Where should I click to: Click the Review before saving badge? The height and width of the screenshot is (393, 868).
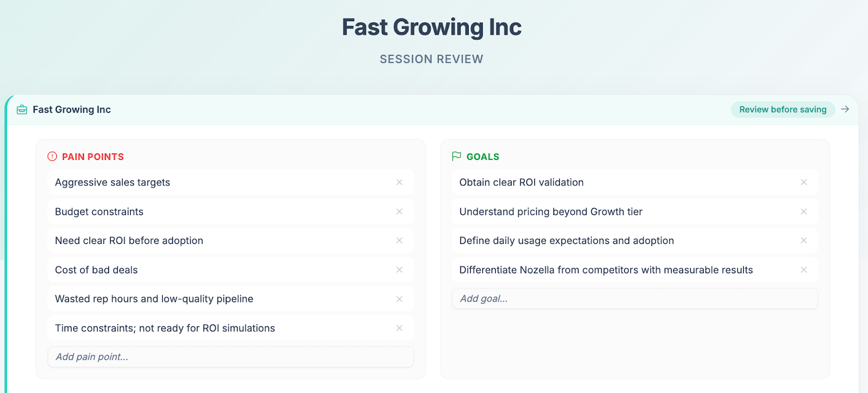[x=783, y=109]
